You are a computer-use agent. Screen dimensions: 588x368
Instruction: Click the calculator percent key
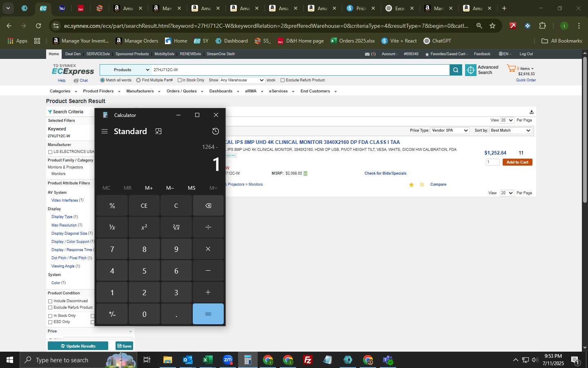(x=112, y=206)
